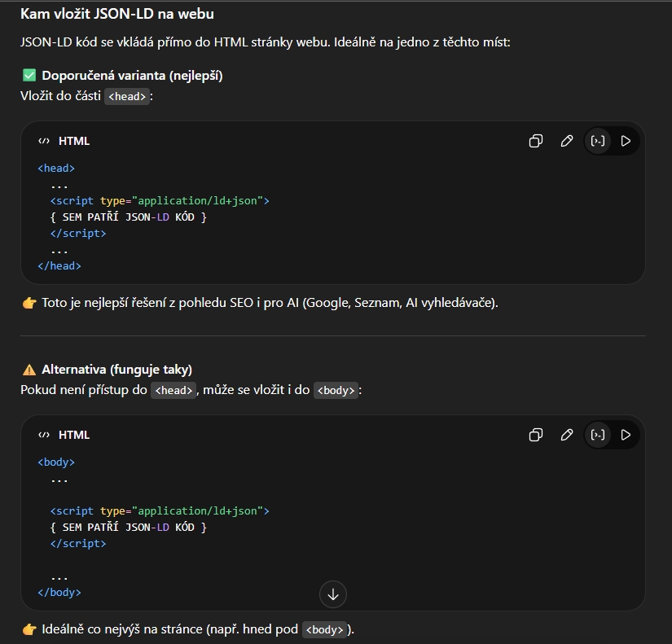The height and width of the screenshot is (644, 672).
Task: Click the code brackets icon in the head block header
Action: [x=44, y=141]
